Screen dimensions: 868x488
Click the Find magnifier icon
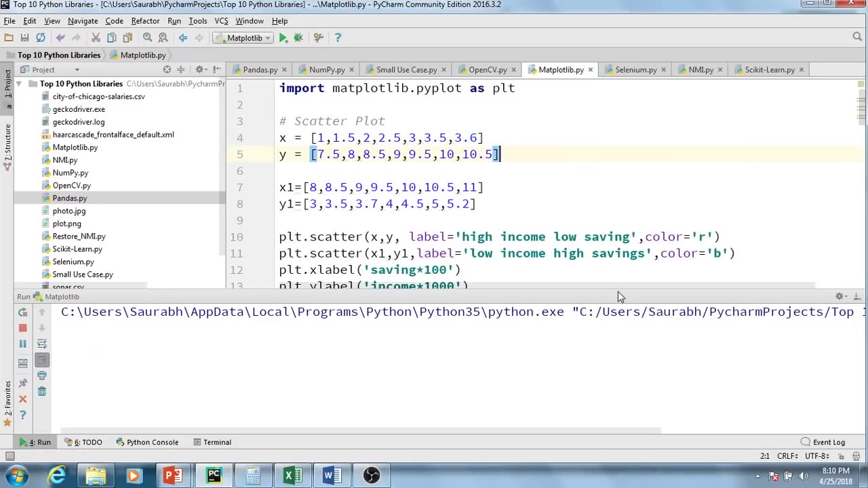(x=147, y=38)
